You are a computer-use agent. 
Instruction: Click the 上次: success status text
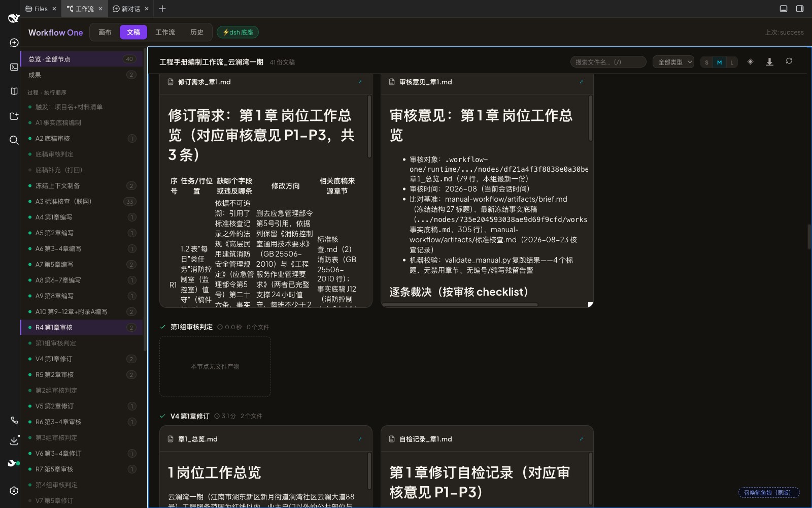click(784, 32)
